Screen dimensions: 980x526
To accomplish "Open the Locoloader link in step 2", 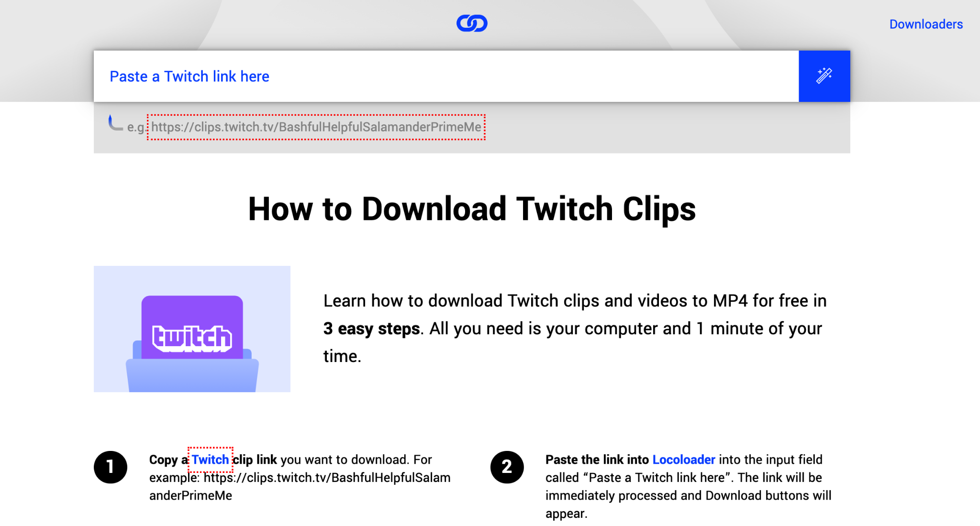I will (x=683, y=460).
